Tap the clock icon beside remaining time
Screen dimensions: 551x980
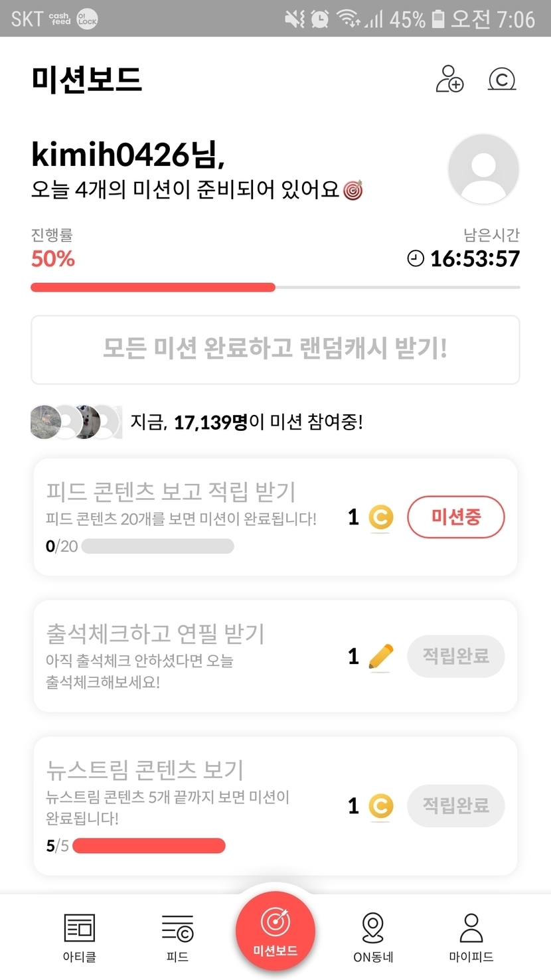(416, 258)
